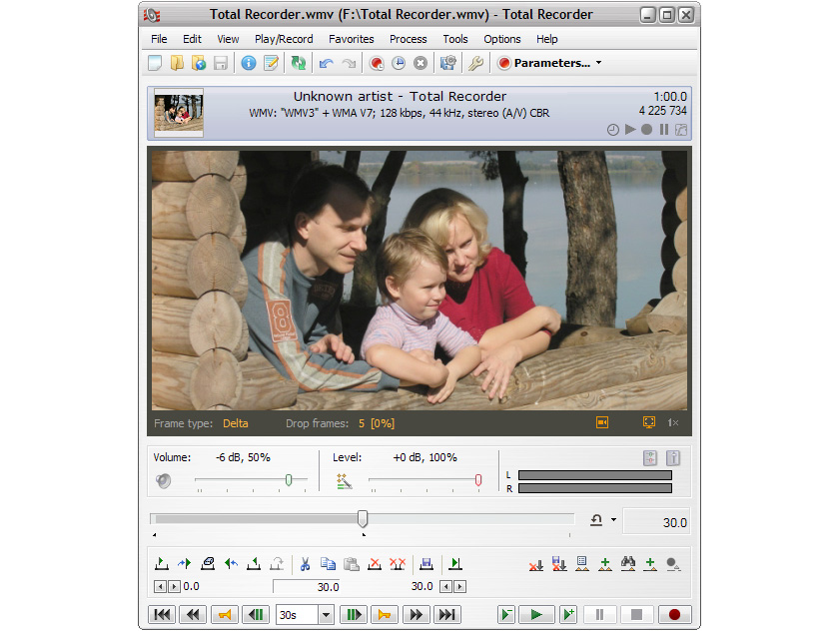Image resolution: width=840 pixels, height=631 pixels.
Task: Expand the loop mode dropdown arrow
Action: pos(613,520)
